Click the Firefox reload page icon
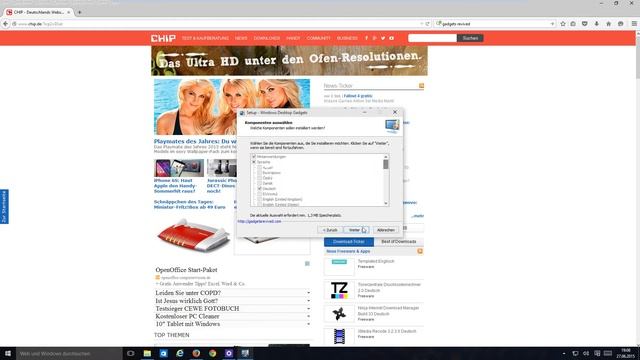Viewport: 640px width, 360px height. (427, 24)
